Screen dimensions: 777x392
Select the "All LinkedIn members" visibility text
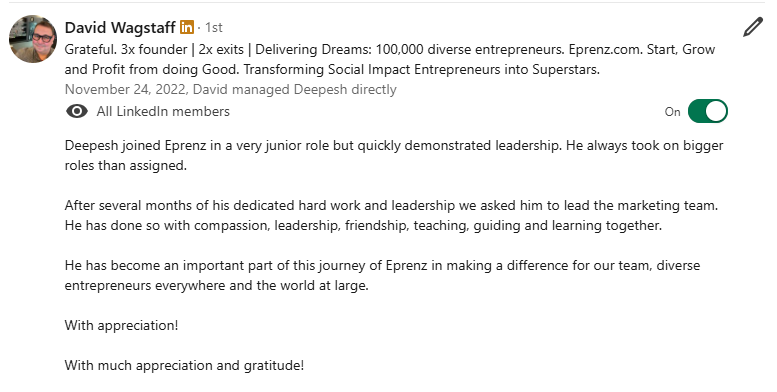163,112
